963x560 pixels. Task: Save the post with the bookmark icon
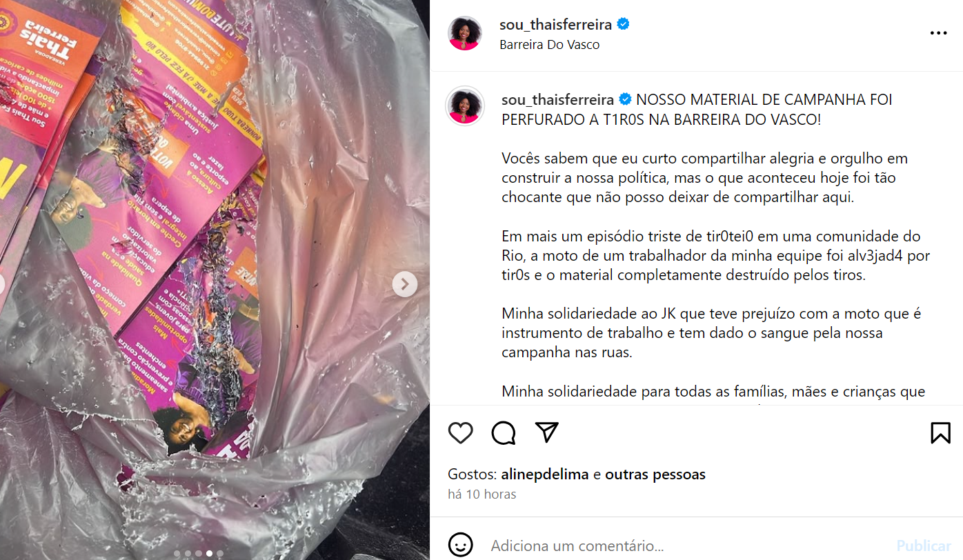coord(940,432)
